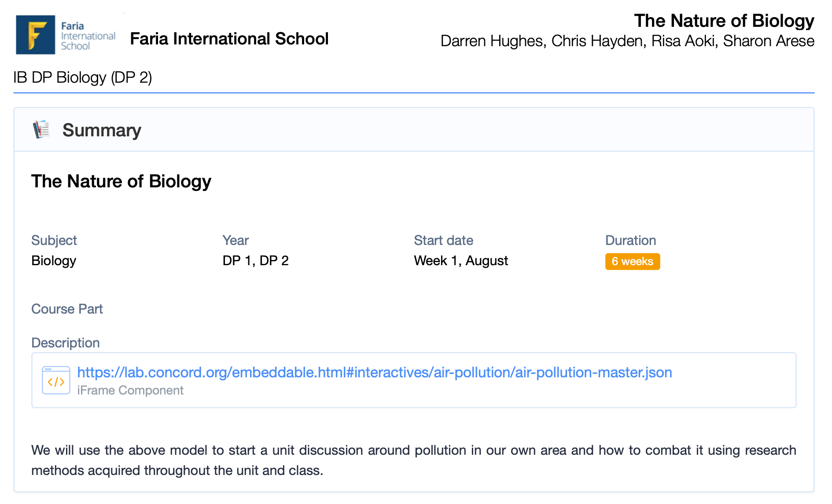Click the Start date field label
832x504 pixels.
[x=443, y=240]
